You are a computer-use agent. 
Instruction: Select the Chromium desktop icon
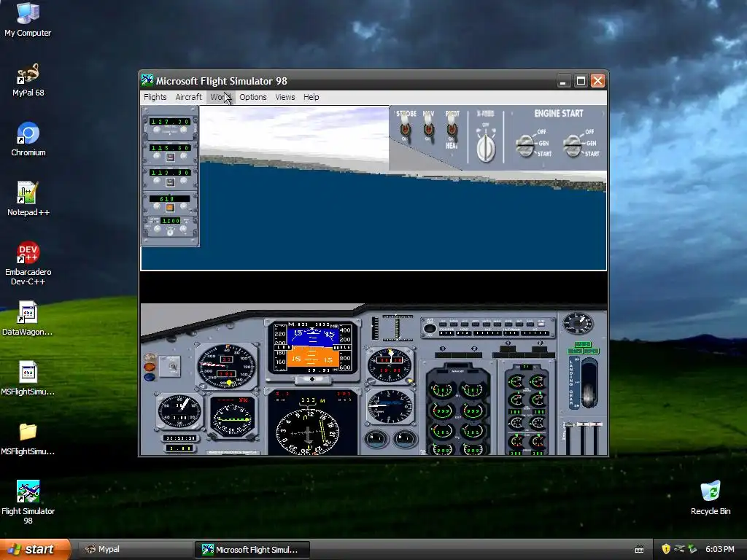tap(28, 139)
